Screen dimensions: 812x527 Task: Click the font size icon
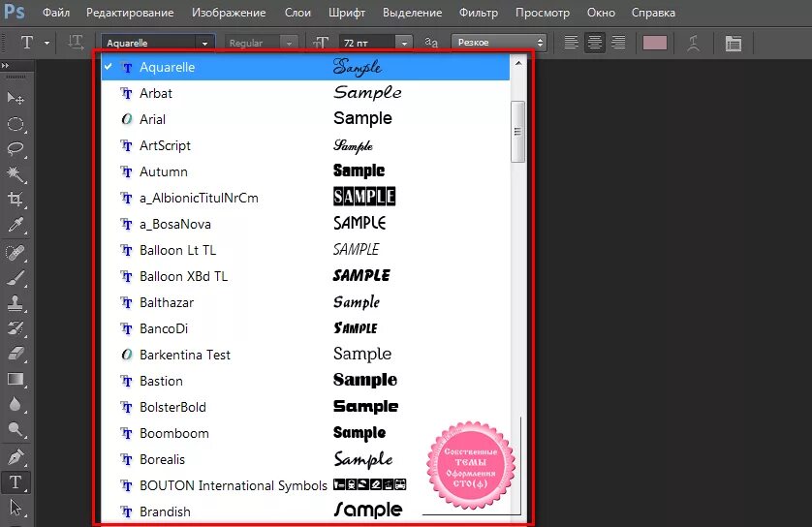click(321, 43)
